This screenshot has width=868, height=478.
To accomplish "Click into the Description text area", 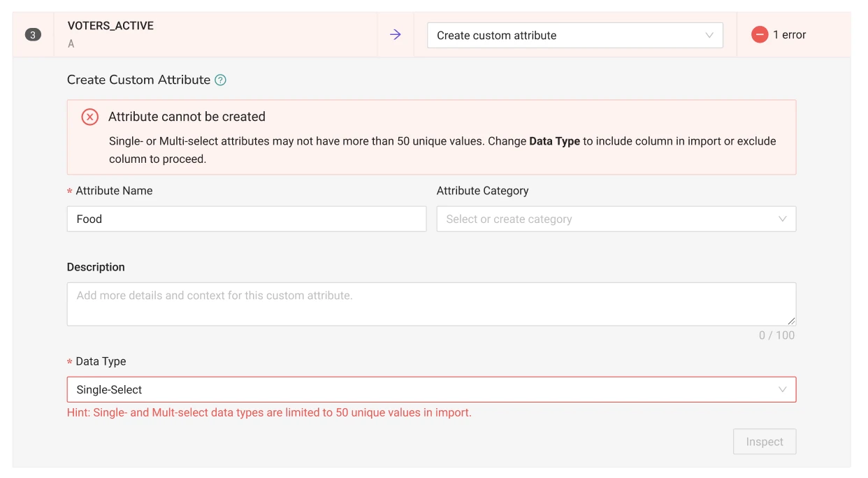I will (431, 304).
